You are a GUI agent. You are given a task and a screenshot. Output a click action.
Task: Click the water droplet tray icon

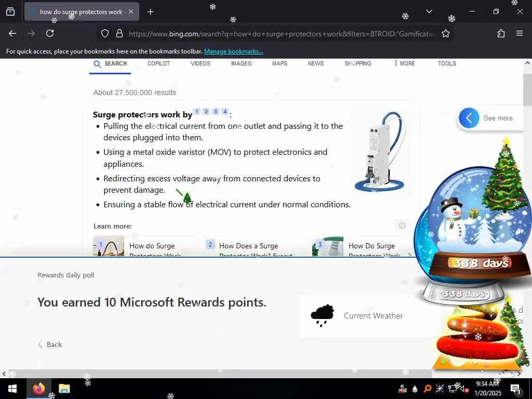click(x=415, y=389)
